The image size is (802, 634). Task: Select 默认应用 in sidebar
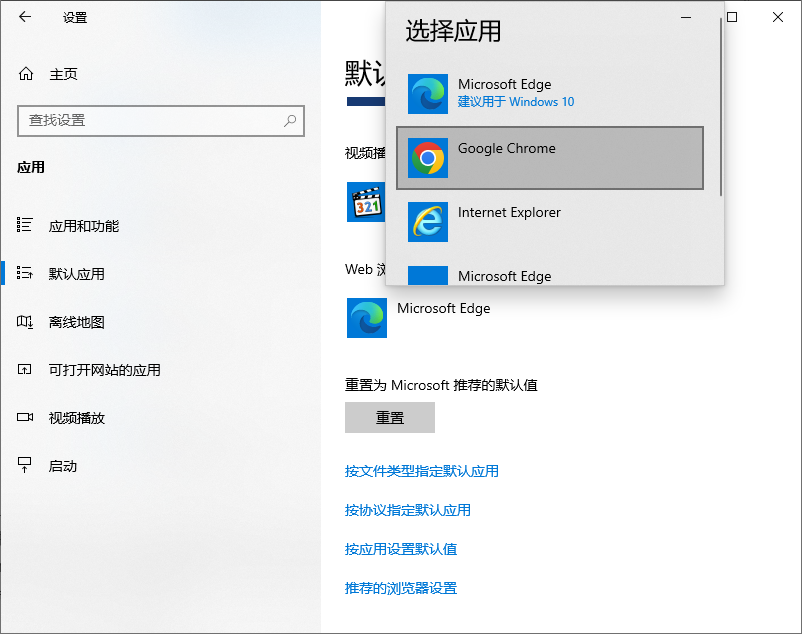click(x=76, y=274)
